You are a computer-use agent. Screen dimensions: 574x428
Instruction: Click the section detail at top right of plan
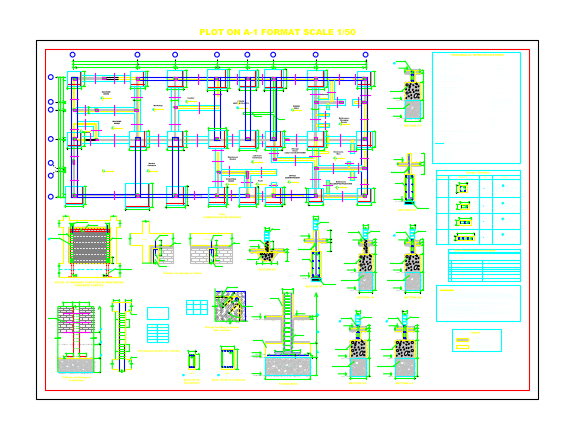coord(408,93)
